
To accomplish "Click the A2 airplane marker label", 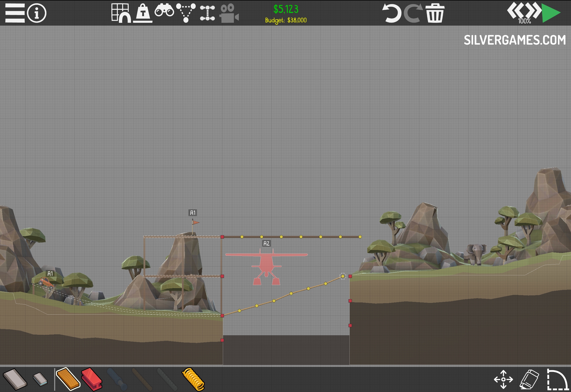I will [x=266, y=243].
